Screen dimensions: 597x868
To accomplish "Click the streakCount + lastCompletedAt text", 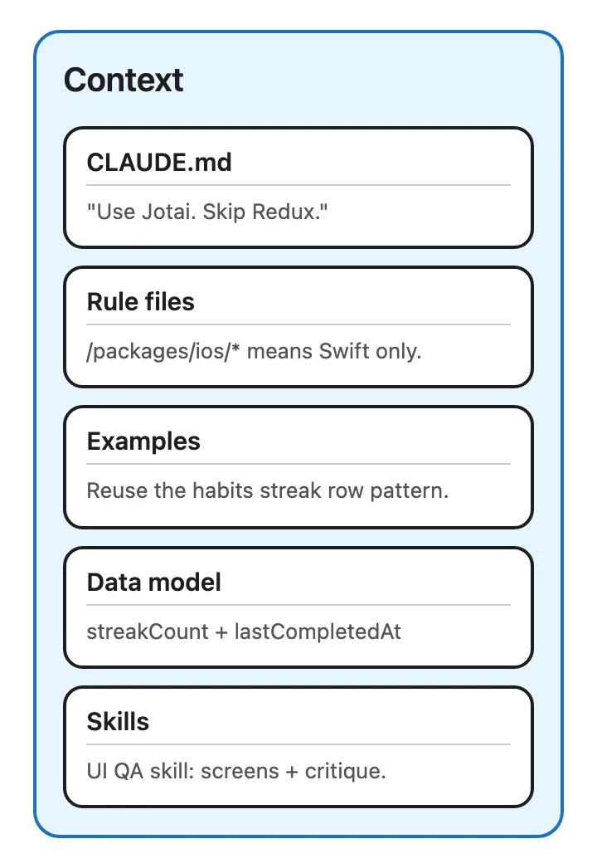I will (x=244, y=631).
